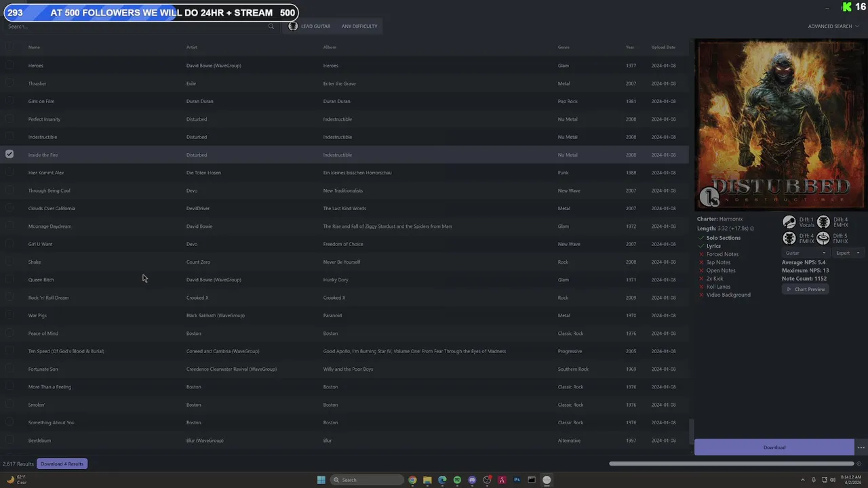Click the Disturbed Indestructible album art

pos(780,125)
